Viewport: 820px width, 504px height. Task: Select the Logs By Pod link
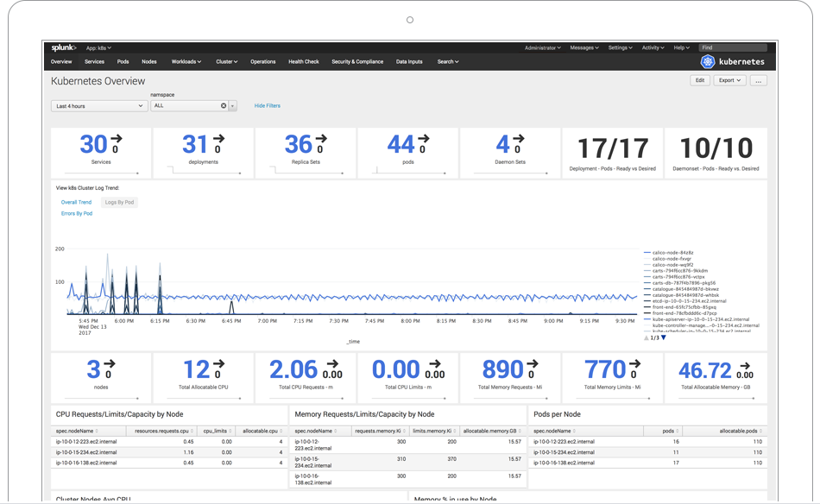pos(119,202)
